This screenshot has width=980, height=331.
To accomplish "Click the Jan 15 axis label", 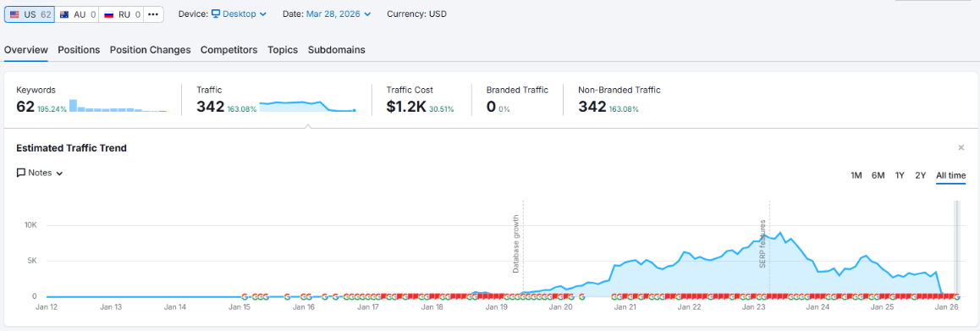I will point(239,307).
